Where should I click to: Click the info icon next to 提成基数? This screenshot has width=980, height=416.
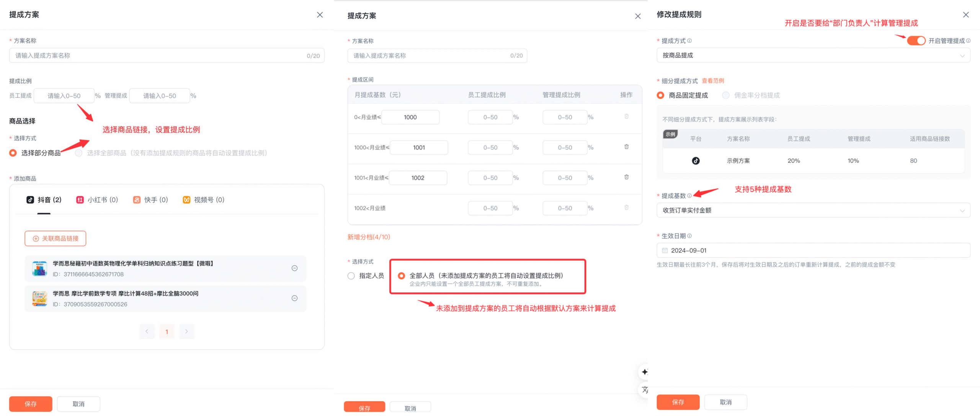coord(689,196)
